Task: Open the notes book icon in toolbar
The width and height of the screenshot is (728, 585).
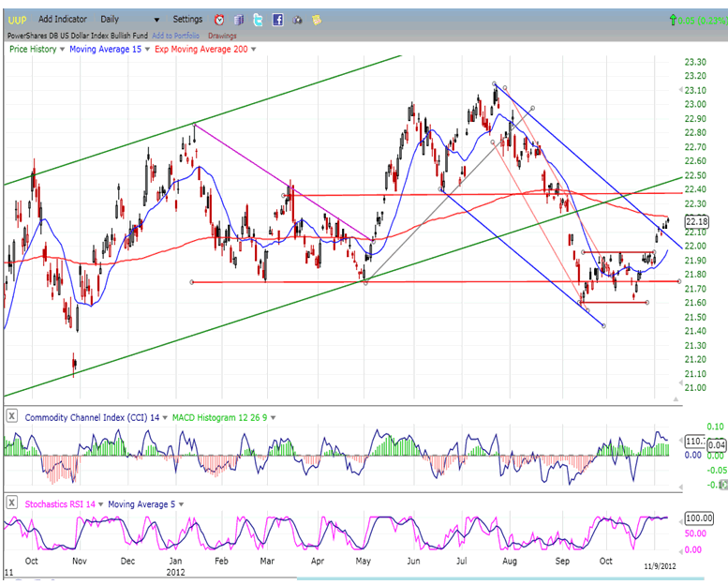Action: (238, 19)
